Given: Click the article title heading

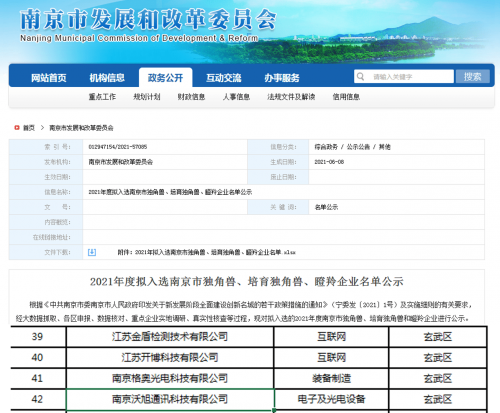Looking at the screenshot, I should click(247, 282).
